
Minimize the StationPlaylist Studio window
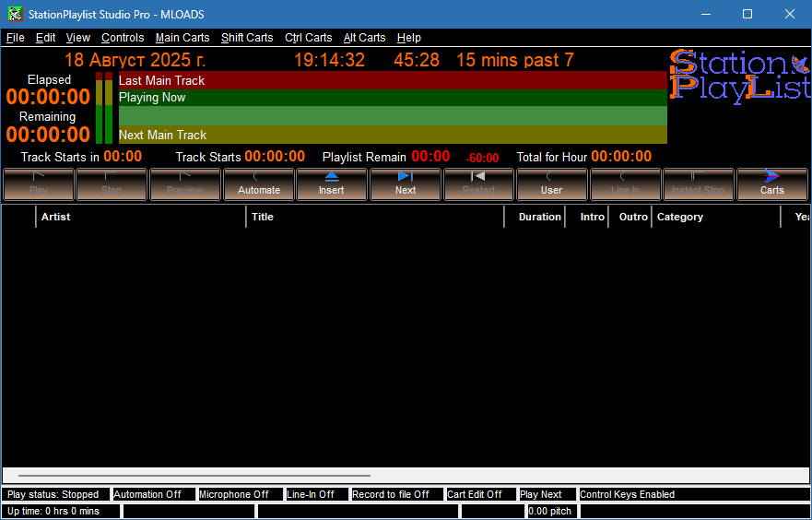[x=705, y=14]
